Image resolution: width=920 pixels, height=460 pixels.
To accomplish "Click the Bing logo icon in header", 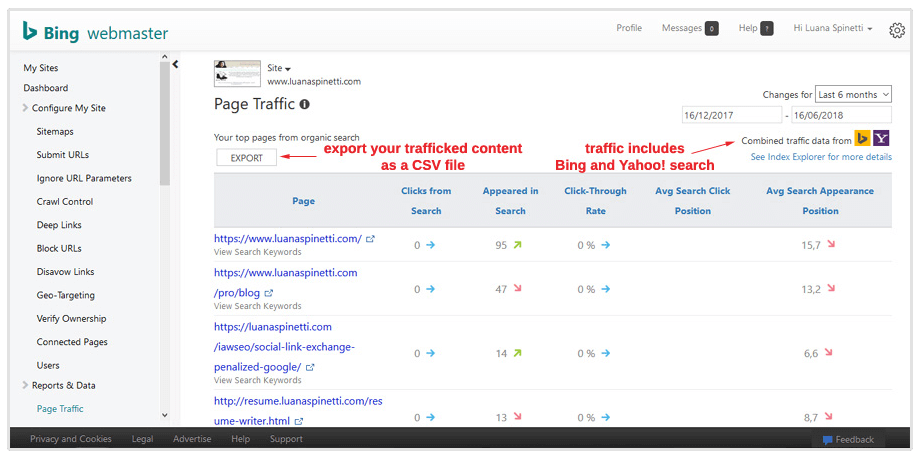I will pos(31,32).
